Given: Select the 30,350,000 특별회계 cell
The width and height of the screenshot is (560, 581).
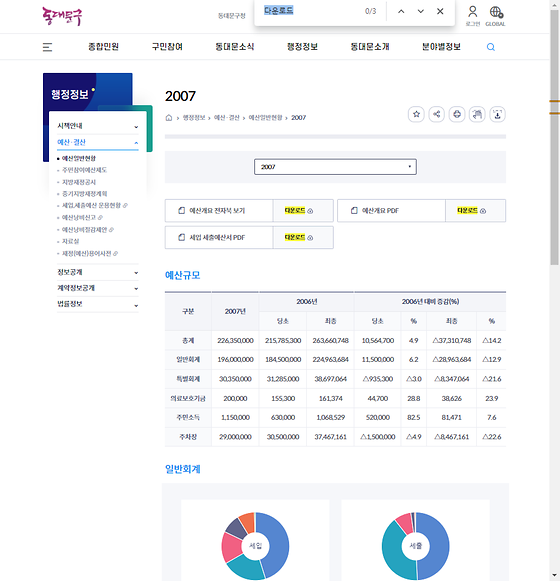Looking at the screenshot, I should click(x=235, y=379).
